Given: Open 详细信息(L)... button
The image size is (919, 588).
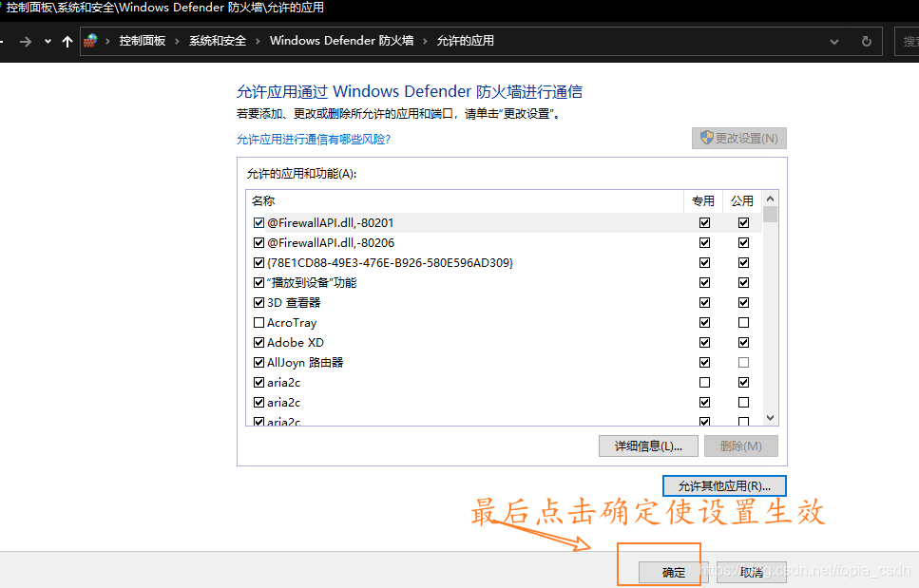Looking at the screenshot, I should [648, 446].
